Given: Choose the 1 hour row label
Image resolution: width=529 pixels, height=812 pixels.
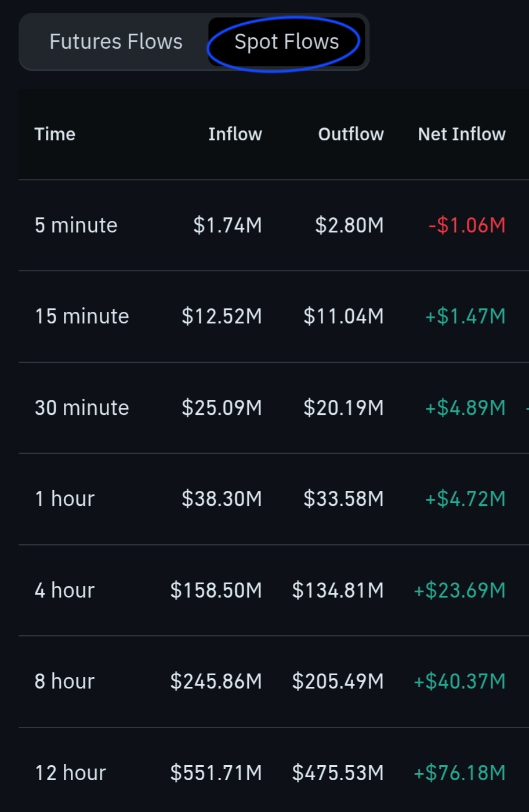Looking at the screenshot, I should point(64,499).
